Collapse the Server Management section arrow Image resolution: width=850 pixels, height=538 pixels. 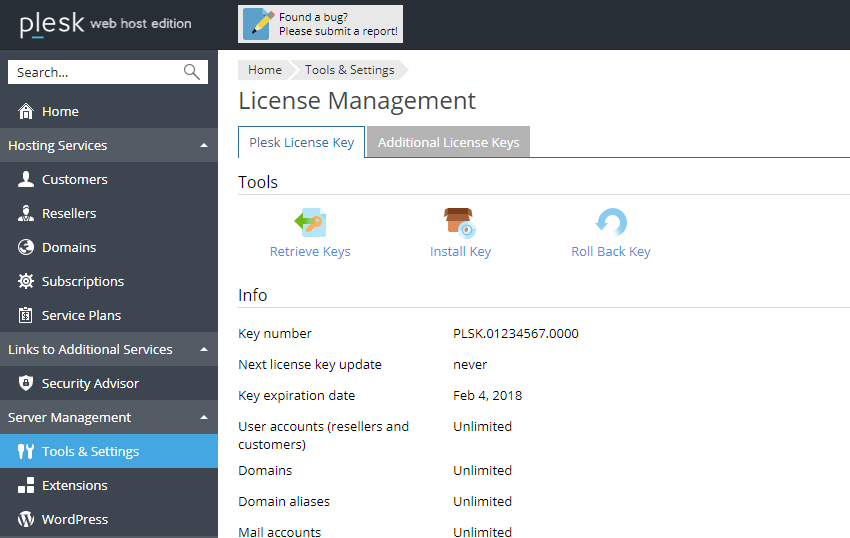click(x=204, y=418)
